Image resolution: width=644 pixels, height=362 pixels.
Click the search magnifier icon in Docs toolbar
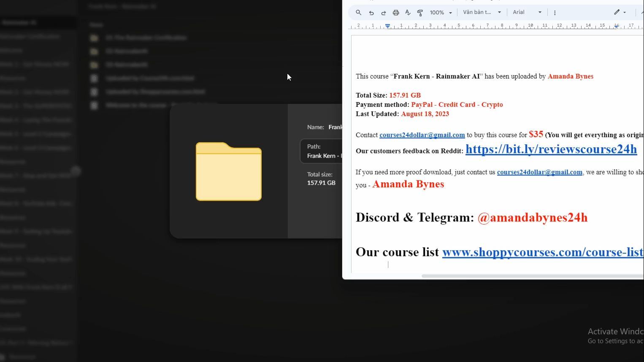coord(358,13)
